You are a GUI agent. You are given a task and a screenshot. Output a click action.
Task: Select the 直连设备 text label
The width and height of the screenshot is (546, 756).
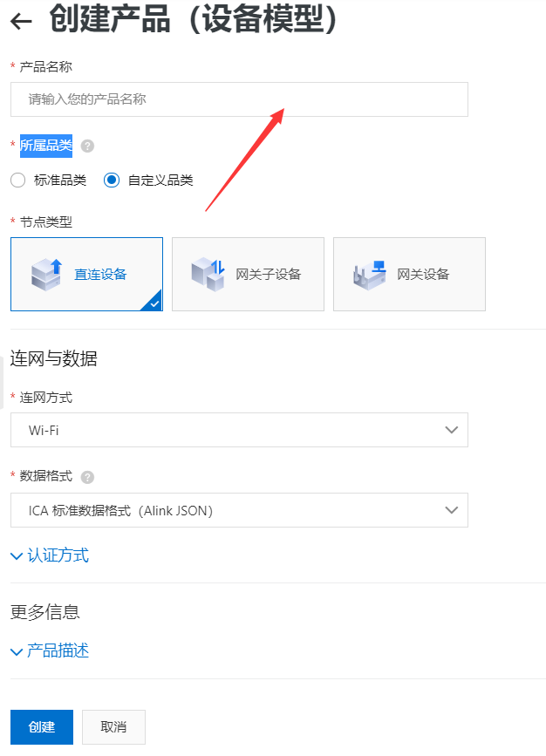point(100,275)
